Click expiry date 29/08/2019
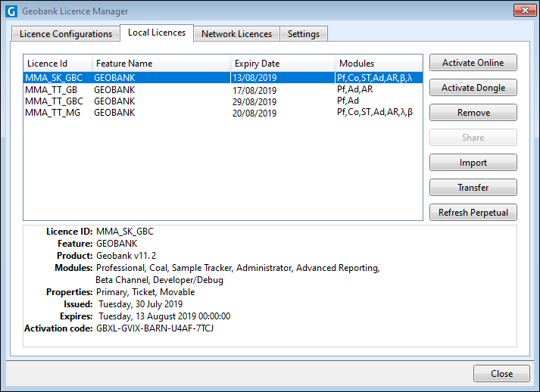540x392 pixels. click(254, 102)
